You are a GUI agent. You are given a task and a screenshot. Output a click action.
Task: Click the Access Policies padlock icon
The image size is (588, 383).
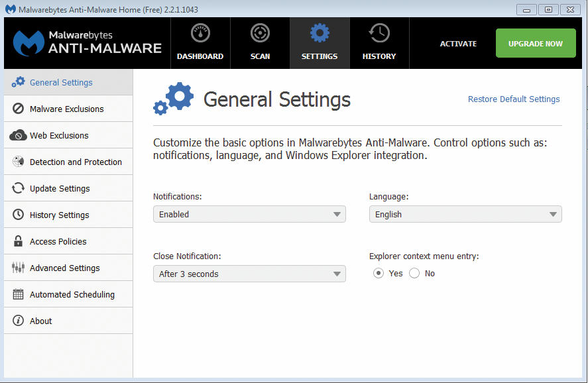click(18, 241)
